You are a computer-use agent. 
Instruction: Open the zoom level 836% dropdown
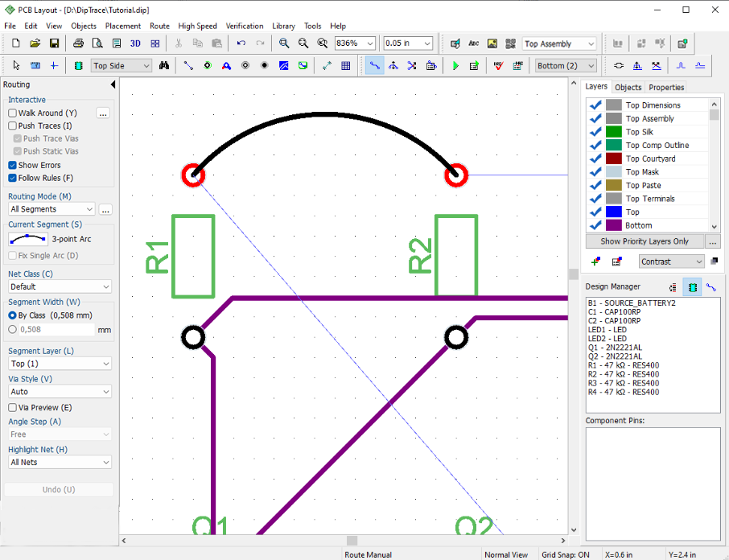click(x=370, y=43)
